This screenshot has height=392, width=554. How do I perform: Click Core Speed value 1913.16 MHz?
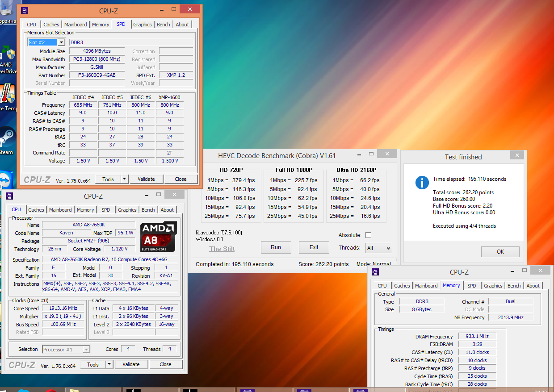tap(63, 309)
